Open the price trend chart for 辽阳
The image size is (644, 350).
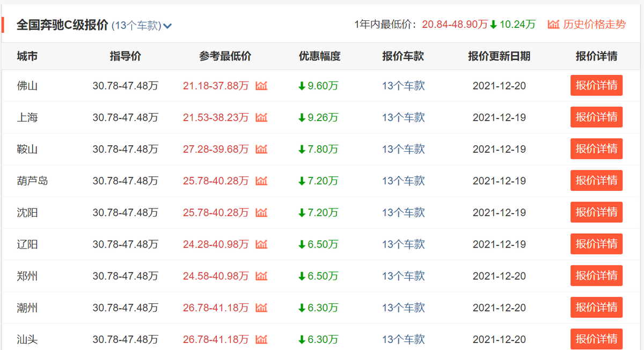click(261, 244)
